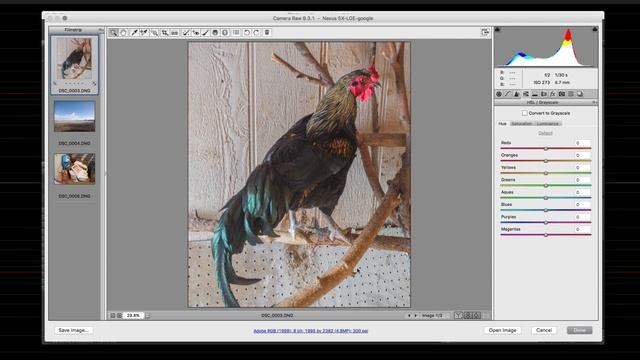The image size is (640, 360).
Task: Open the Snapshots panel icon
Action: coord(580,94)
